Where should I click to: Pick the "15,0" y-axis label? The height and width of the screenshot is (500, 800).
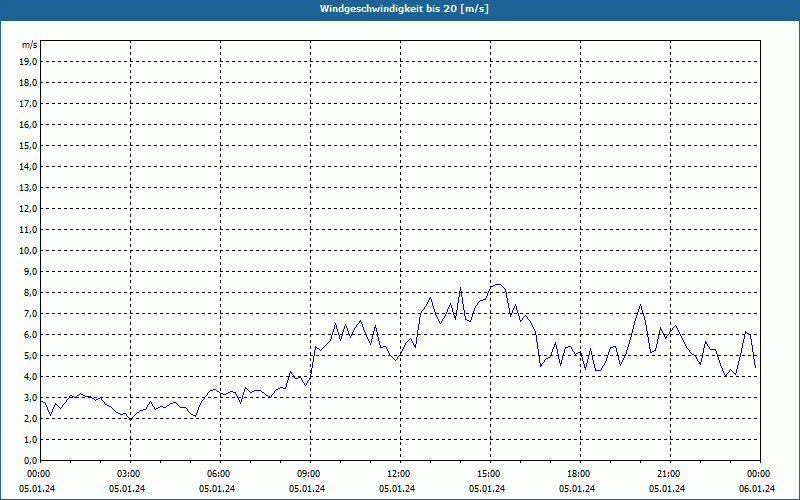coord(28,145)
